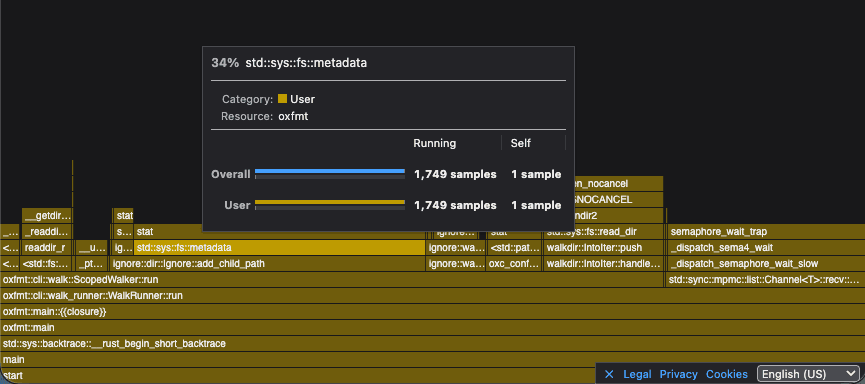865x384 pixels.
Task: Click the start frame on the lowest row
Action: point(298,376)
